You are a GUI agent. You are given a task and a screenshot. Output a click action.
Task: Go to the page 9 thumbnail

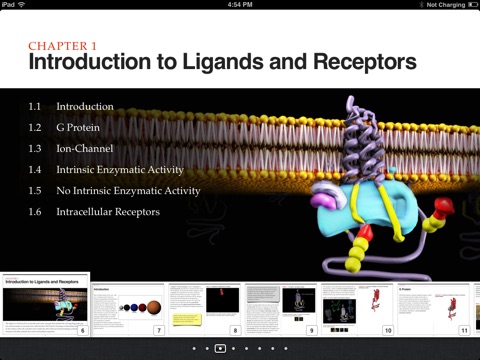[281, 309]
